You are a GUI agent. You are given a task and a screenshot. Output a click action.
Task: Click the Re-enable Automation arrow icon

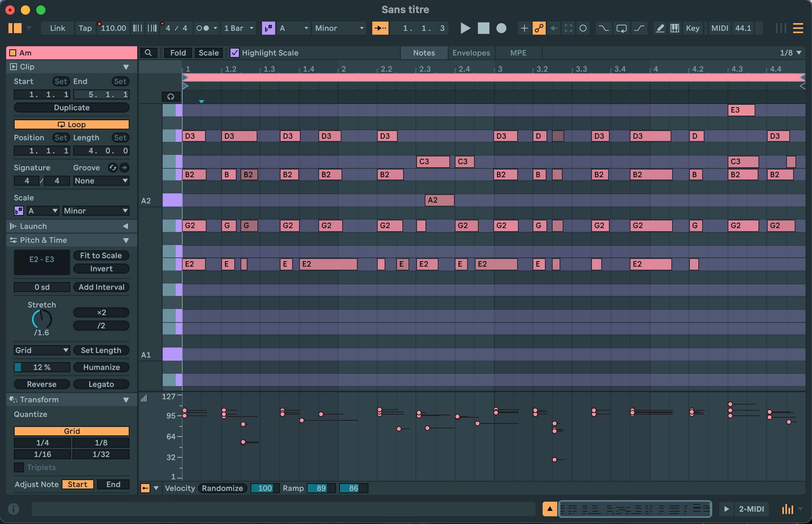[554, 28]
